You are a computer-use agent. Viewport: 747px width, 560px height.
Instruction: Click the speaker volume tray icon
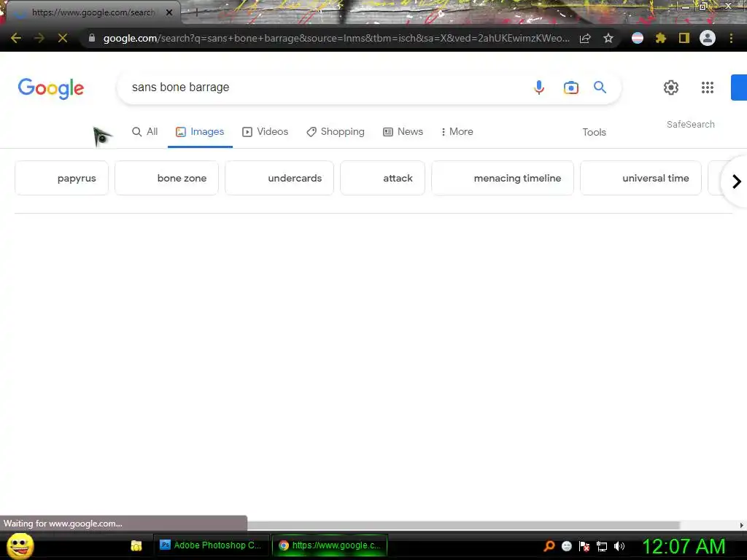[619, 545]
